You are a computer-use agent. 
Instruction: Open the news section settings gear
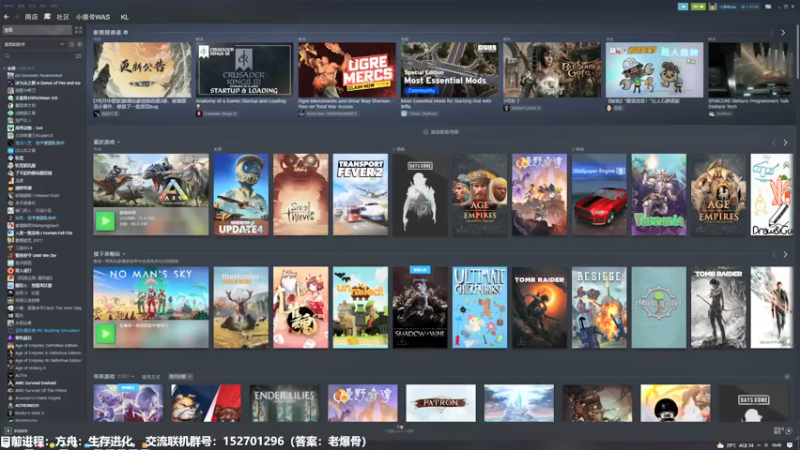click(x=126, y=32)
